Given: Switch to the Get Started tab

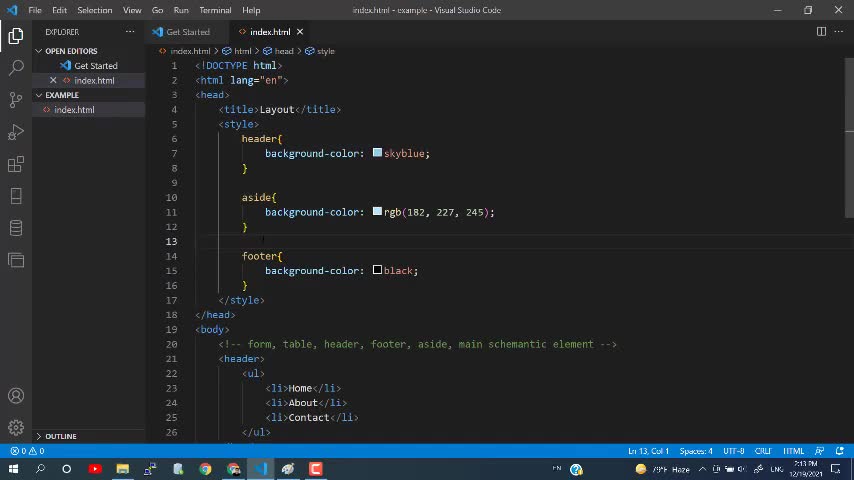Looking at the screenshot, I should tap(188, 32).
